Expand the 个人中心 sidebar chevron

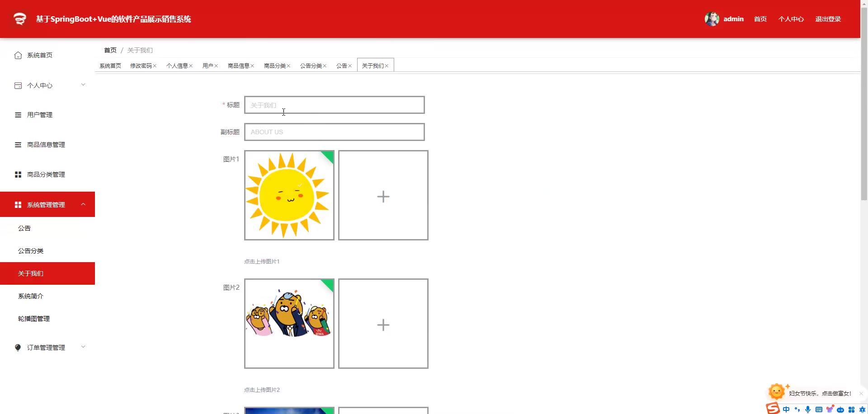83,85
